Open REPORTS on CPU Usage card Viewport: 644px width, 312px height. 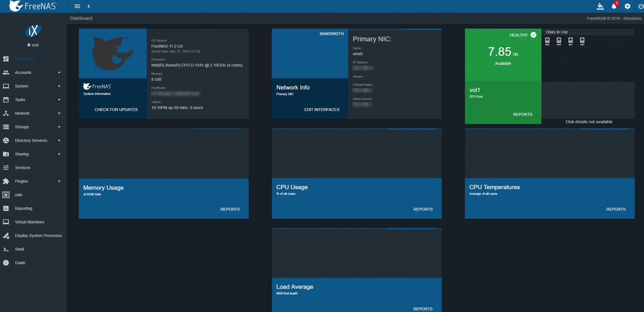423,209
